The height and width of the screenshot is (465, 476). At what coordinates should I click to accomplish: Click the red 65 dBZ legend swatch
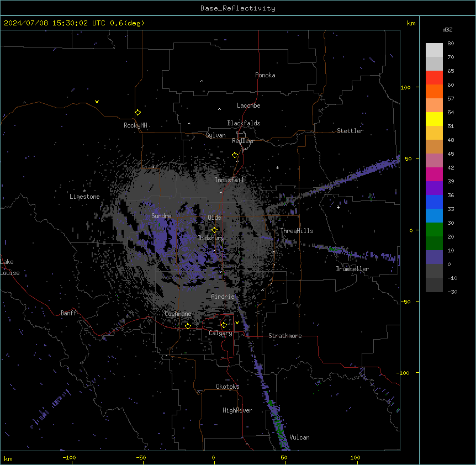coord(434,78)
